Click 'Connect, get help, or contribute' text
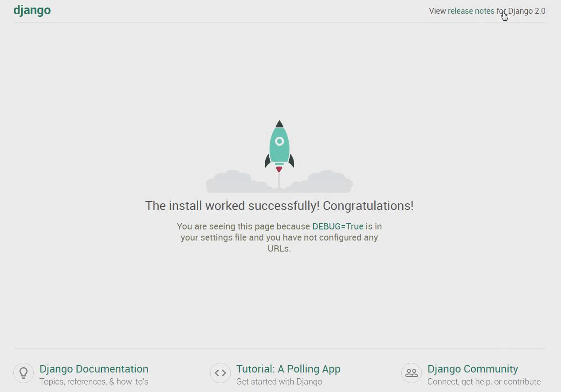561x392 pixels. click(484, 381)
